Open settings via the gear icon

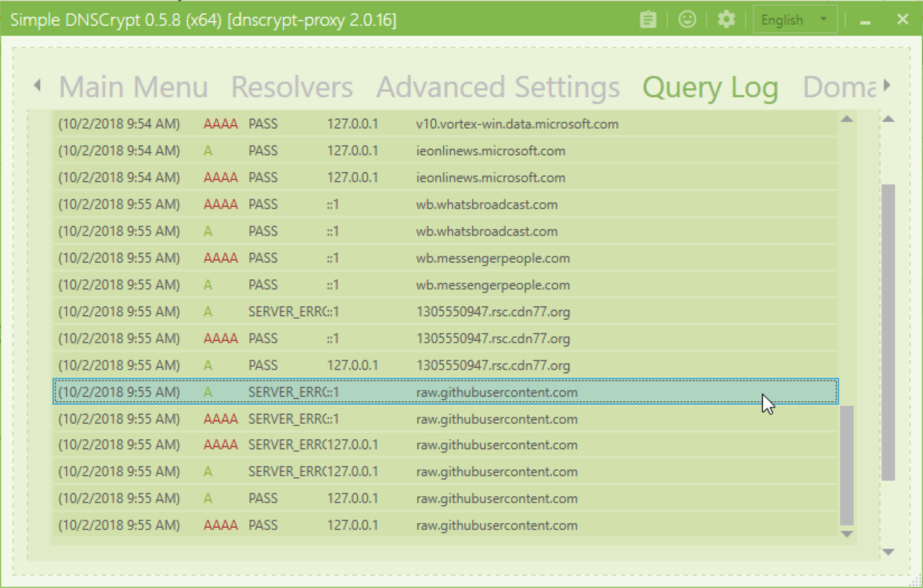pyautogui.click(x=726, y=20)
